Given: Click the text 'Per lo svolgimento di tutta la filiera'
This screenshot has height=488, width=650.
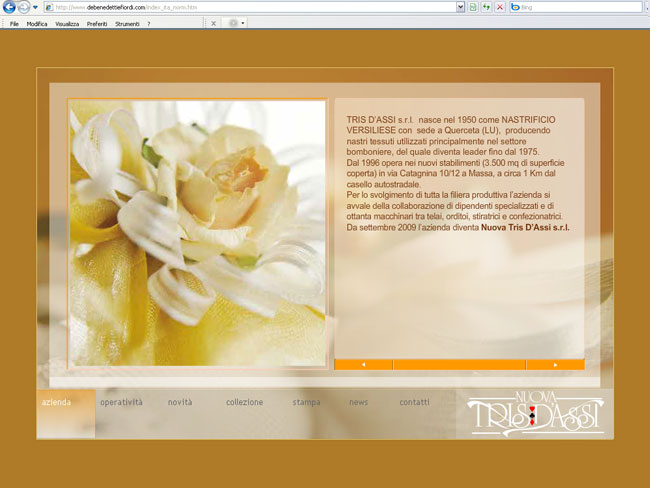Looking at the screenshot, I should coord(408,195).
